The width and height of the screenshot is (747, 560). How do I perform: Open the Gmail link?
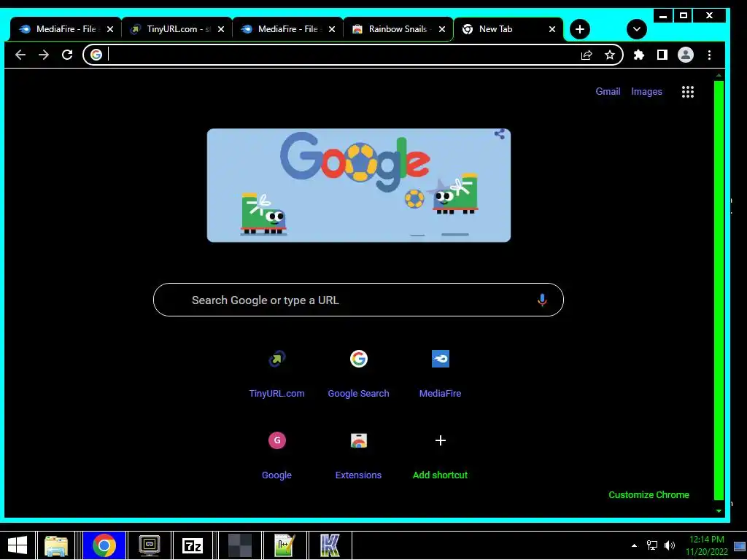(608, 91)
